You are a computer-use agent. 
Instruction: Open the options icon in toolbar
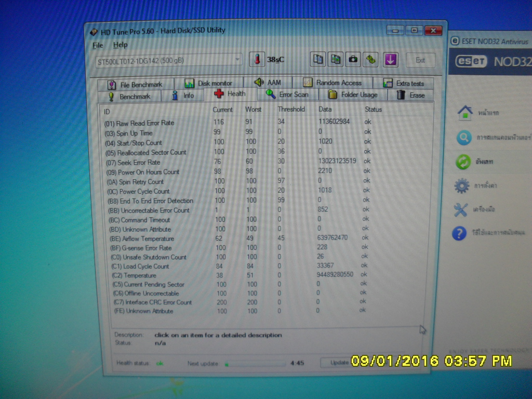tap(370, 60)
